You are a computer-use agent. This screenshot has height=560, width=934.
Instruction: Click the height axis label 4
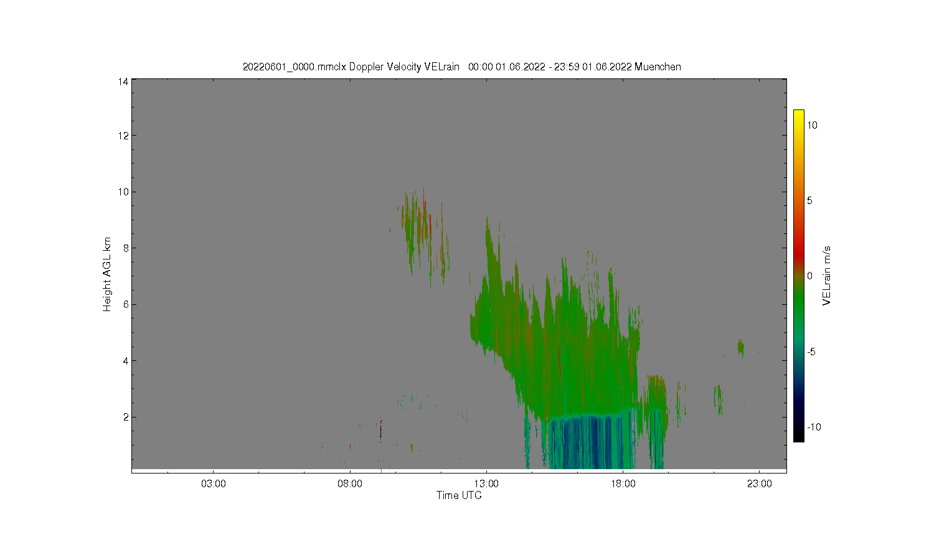tap(126, 360)
